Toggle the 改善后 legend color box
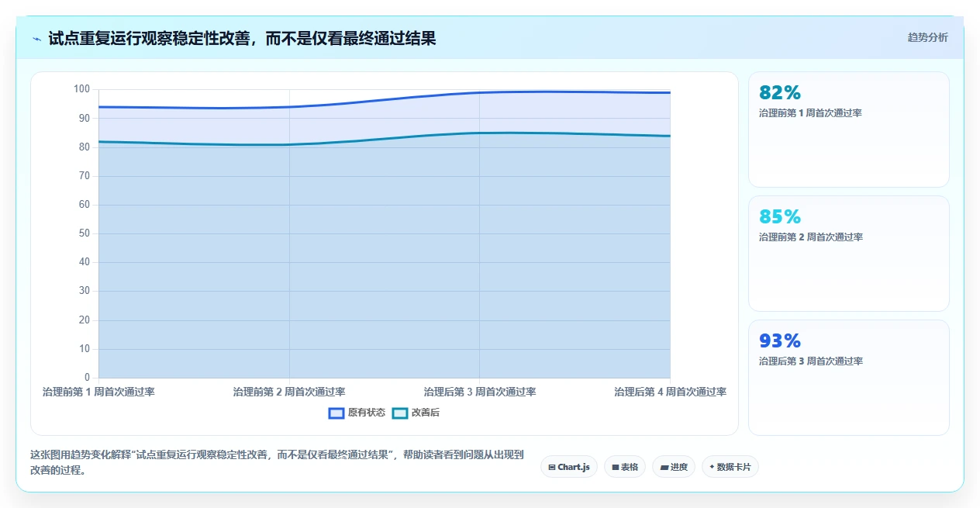Image resolution: width=980 pixels, height=508 pixels. click(399, 413)
